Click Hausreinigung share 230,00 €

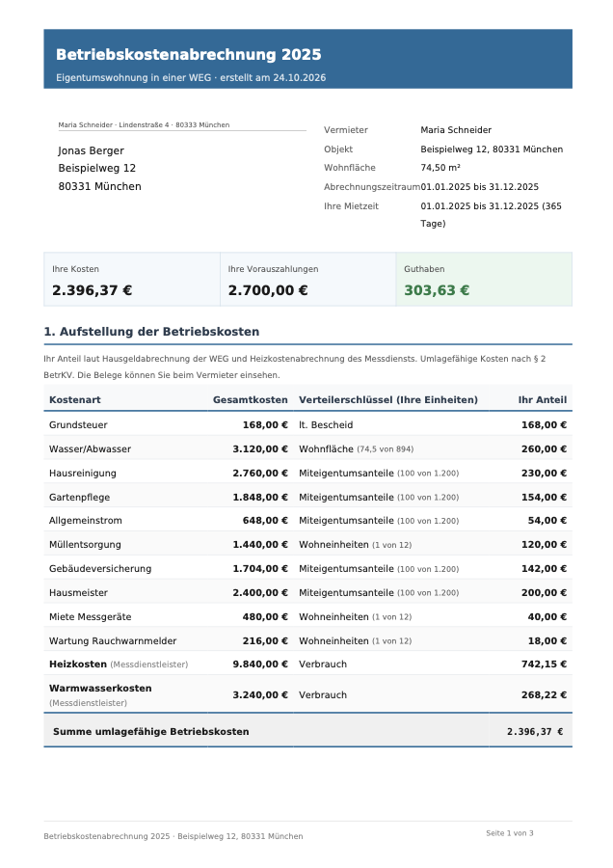pyautogui.click(x=544, y=474)
